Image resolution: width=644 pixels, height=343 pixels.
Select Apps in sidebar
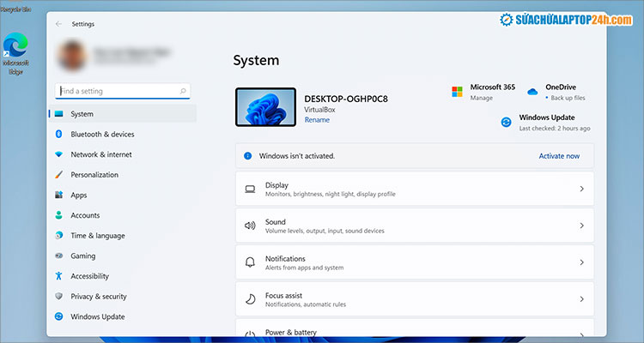coord(123,195)
